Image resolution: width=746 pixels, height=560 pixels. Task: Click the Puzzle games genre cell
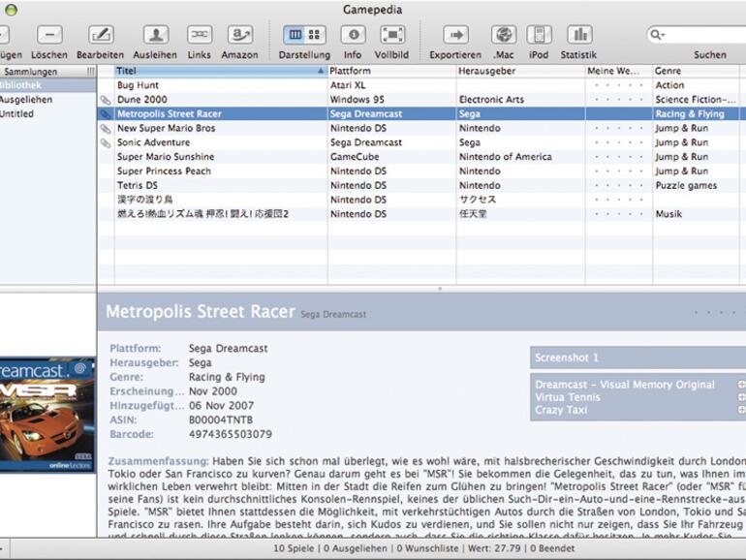pyautogui.click(x=686, y=185)
